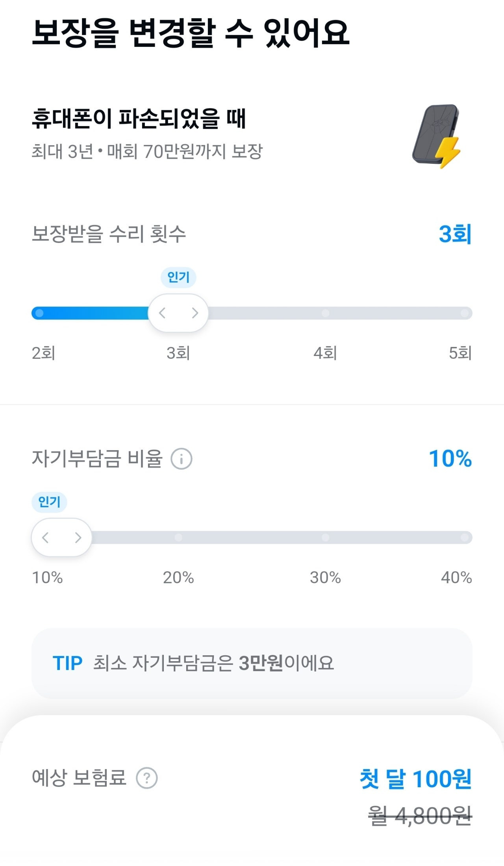This screenshot has height=866, width=504.
Task: Click the 5회 label under repair slider
Action: click(460, 353)
